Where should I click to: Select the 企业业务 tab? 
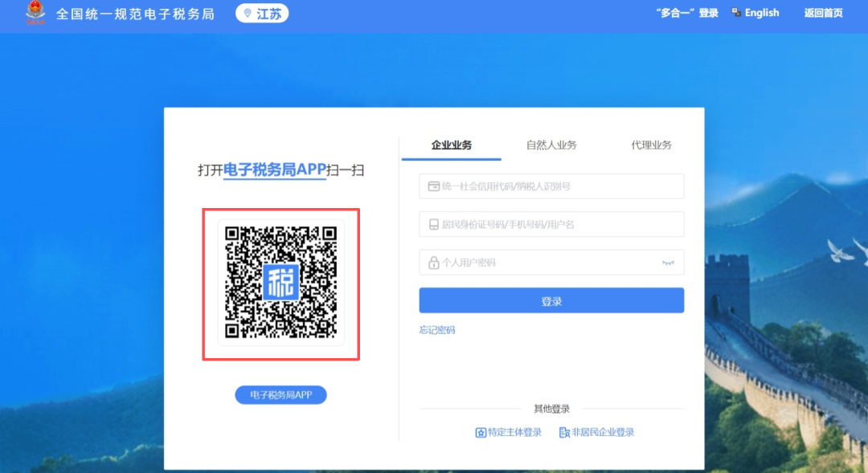(x=451, y=145)
